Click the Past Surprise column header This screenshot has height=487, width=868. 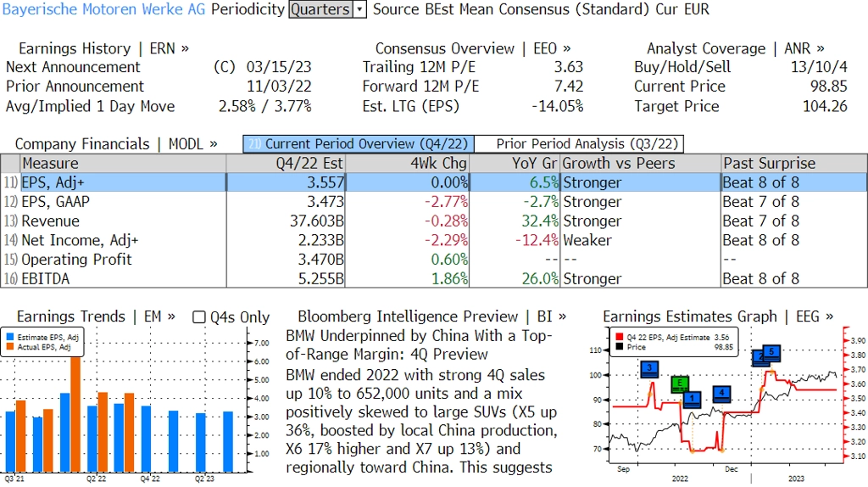794,164
